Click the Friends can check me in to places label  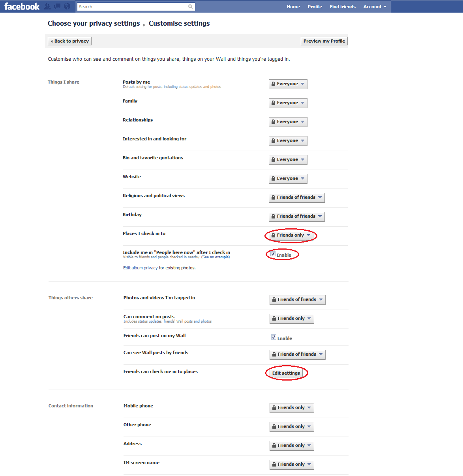161,371
